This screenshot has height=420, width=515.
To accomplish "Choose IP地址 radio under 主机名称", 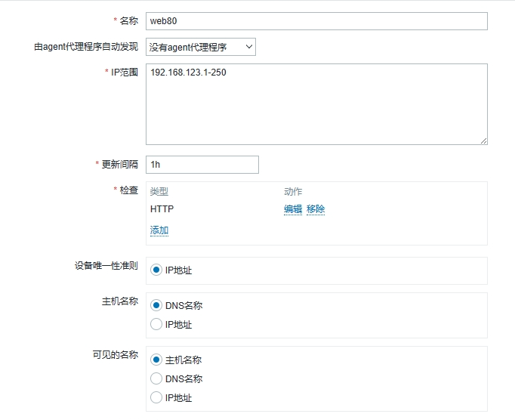I will tap(156, 324).
